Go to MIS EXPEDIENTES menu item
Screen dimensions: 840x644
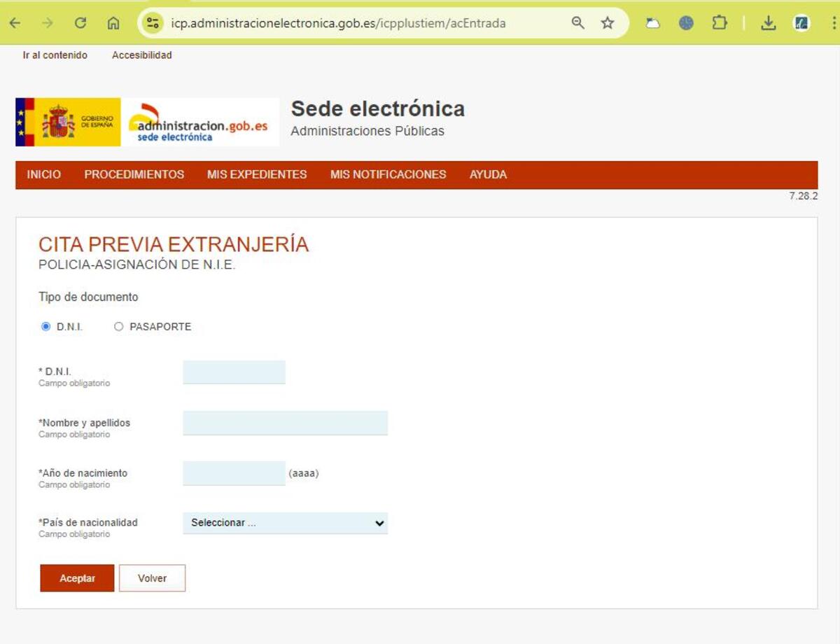(257, 175)
